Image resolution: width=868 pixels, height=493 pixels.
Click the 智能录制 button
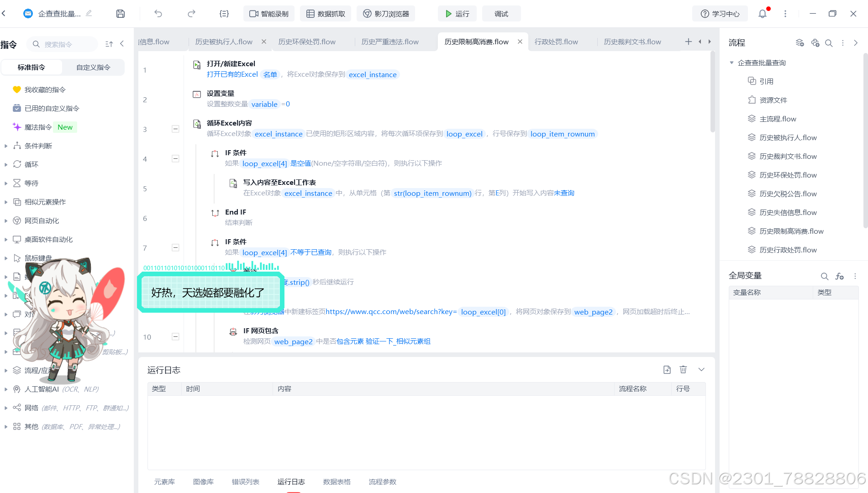tap(269, 14)
